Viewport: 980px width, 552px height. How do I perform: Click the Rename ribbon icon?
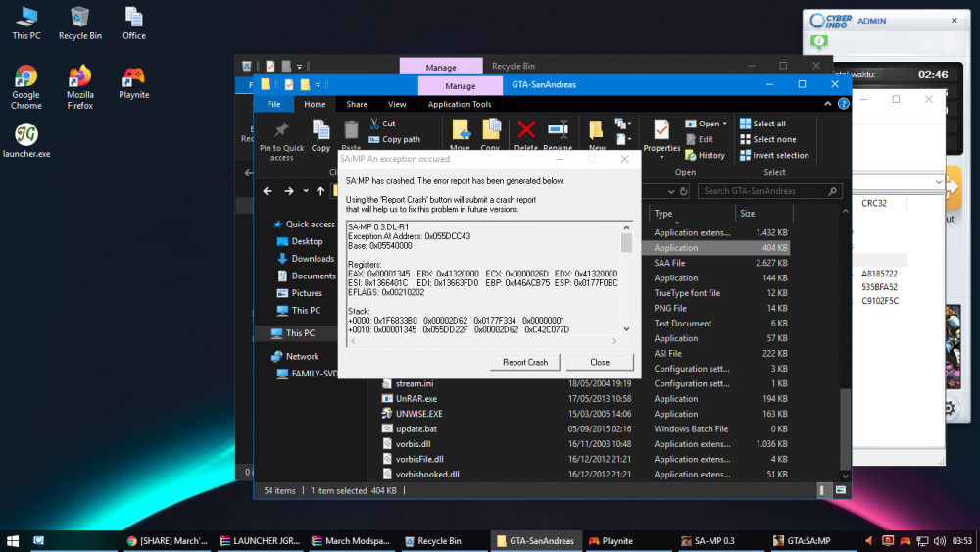click(558, 130)
